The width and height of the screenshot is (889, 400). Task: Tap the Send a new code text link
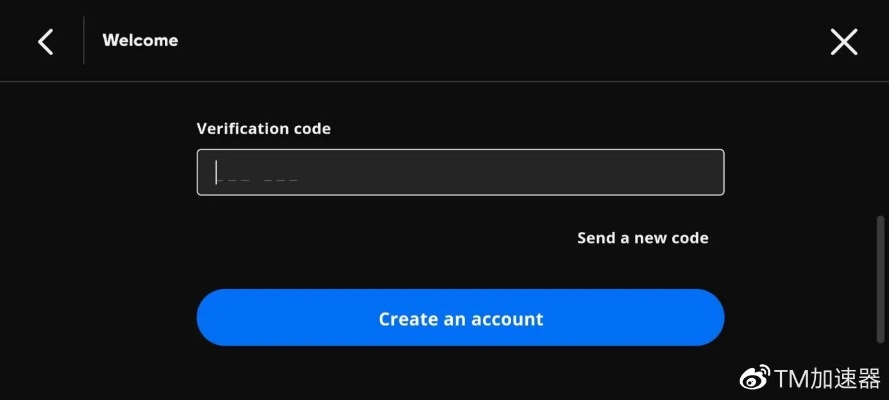pos(642,238)
